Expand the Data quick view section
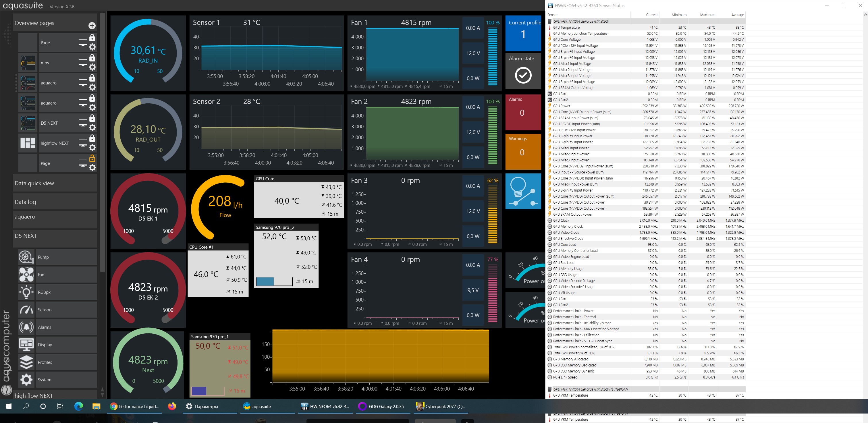Viewport: 868px width, 423px height. pyautogui.click(x=55, y=183)
